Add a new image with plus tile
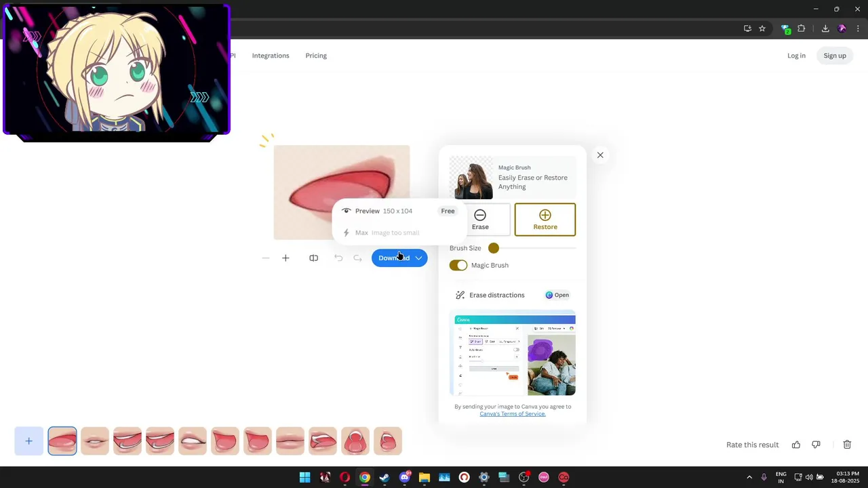This screenshot has height=488, width=868. pyautogui.click(x=29, y=441)
